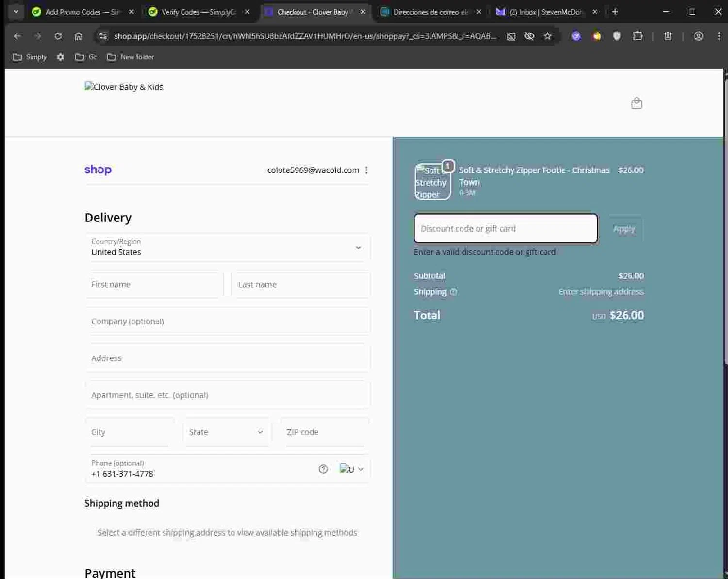This screenshot has width=728, height=579.
Task: Click the Apartment, suite, etc. field
Action: click(x=228, y=395)
